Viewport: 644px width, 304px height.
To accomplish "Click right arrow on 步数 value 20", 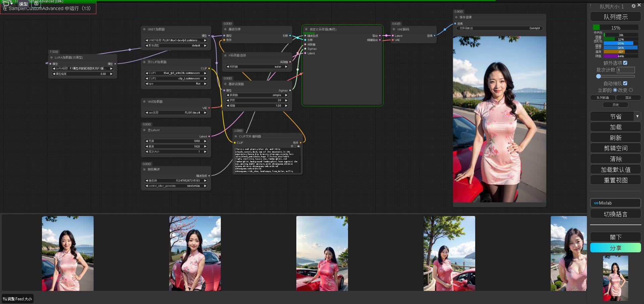I will coord(286,100).
